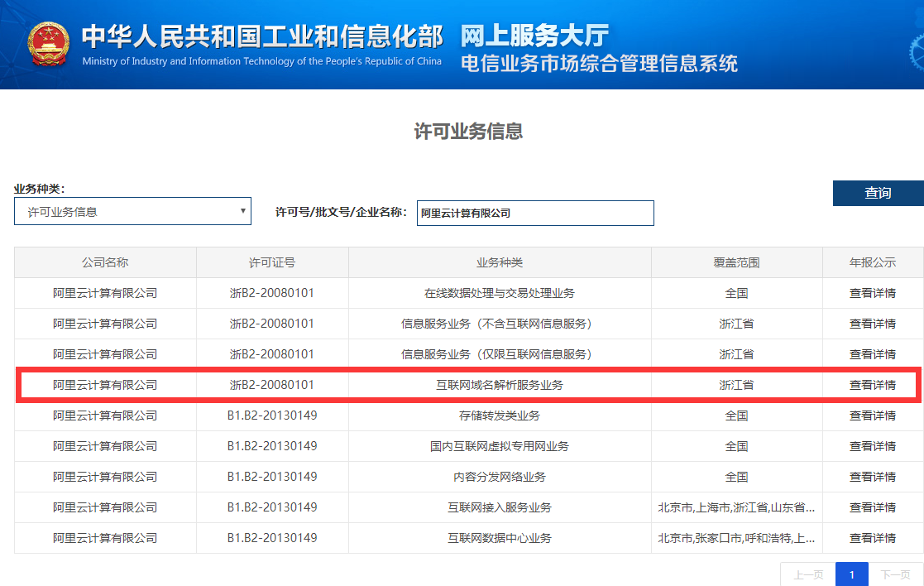
Task: Go to page 1 in pagination
Action: click(851, 574)
